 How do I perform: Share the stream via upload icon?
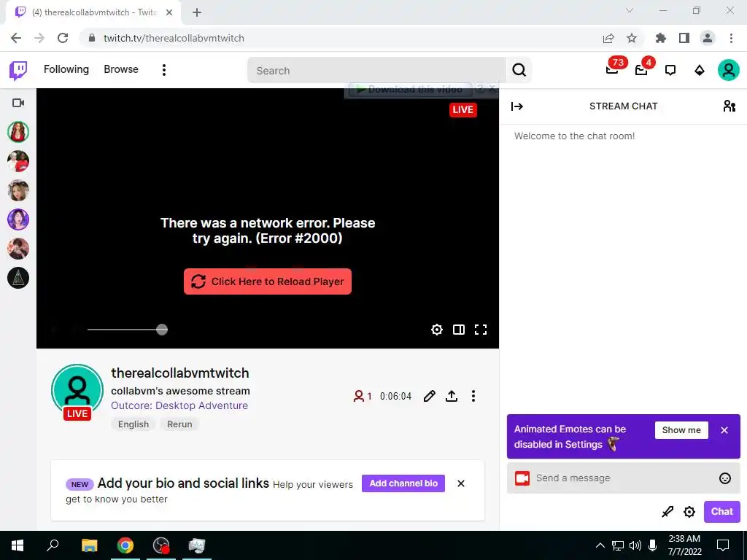point(451,396)
